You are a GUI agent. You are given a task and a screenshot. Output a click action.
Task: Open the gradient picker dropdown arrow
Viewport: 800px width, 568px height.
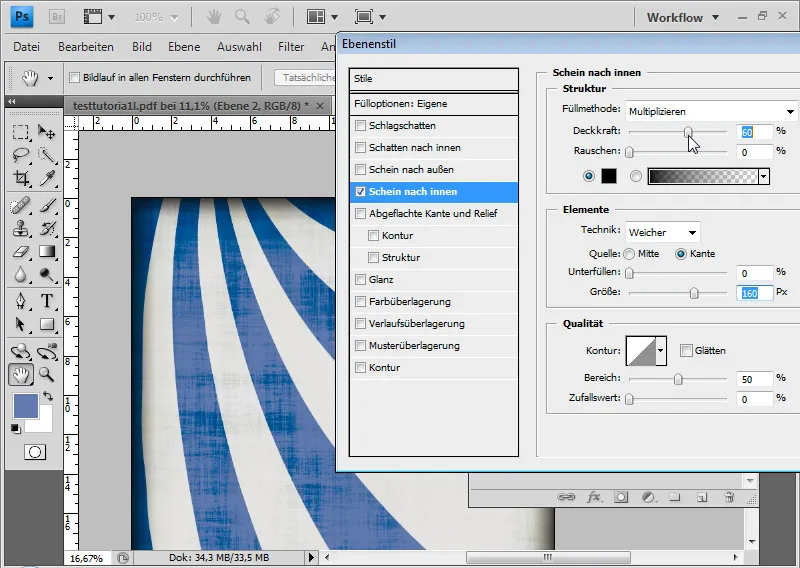(x=764, y=177)
